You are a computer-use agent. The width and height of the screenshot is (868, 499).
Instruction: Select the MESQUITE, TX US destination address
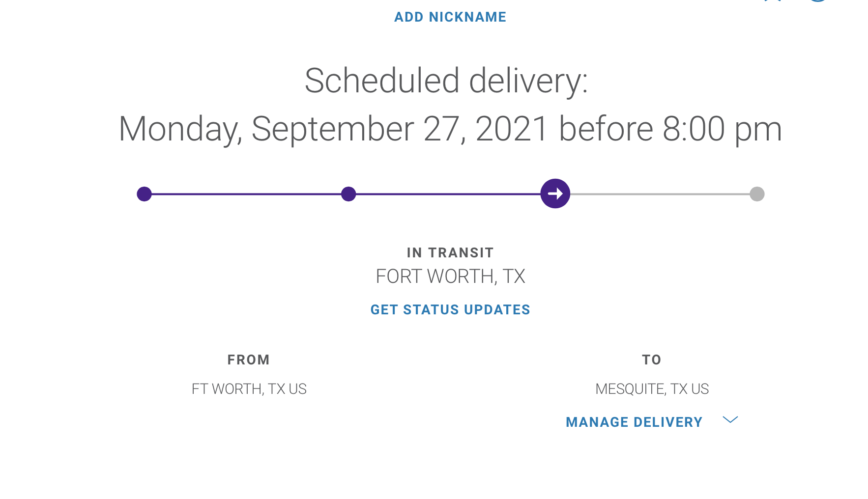652,389
